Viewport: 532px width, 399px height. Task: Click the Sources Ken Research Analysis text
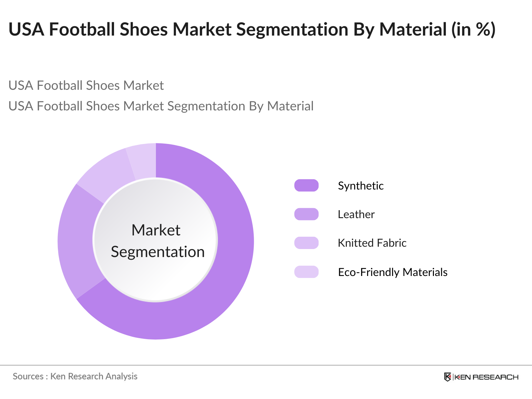75,376
